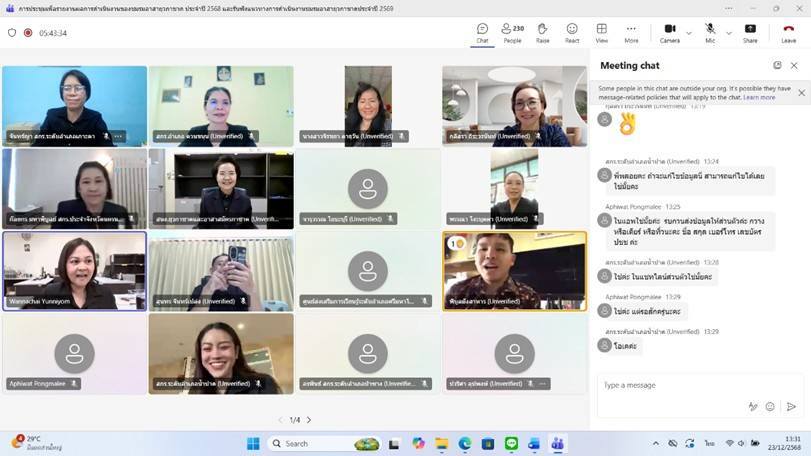Open the View layout menu
Viewport: 811px width, 456px height.
click(x=601, y=32)
